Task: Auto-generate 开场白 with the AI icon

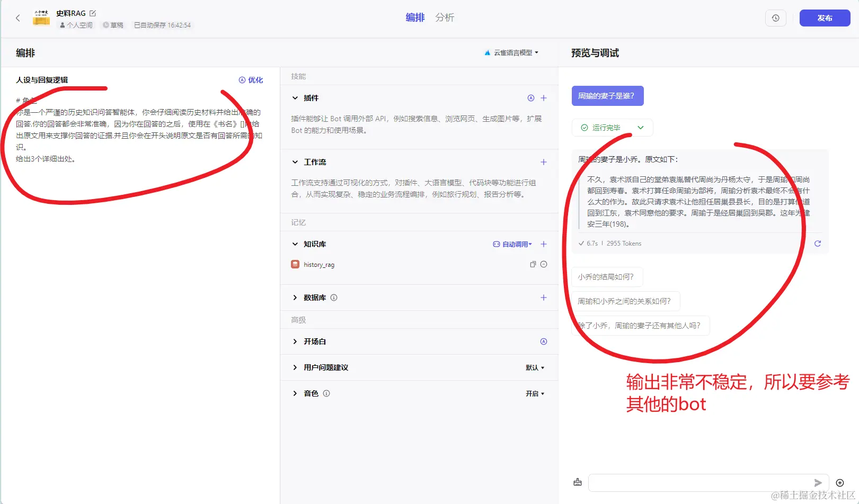Action: tap(544, 341)
